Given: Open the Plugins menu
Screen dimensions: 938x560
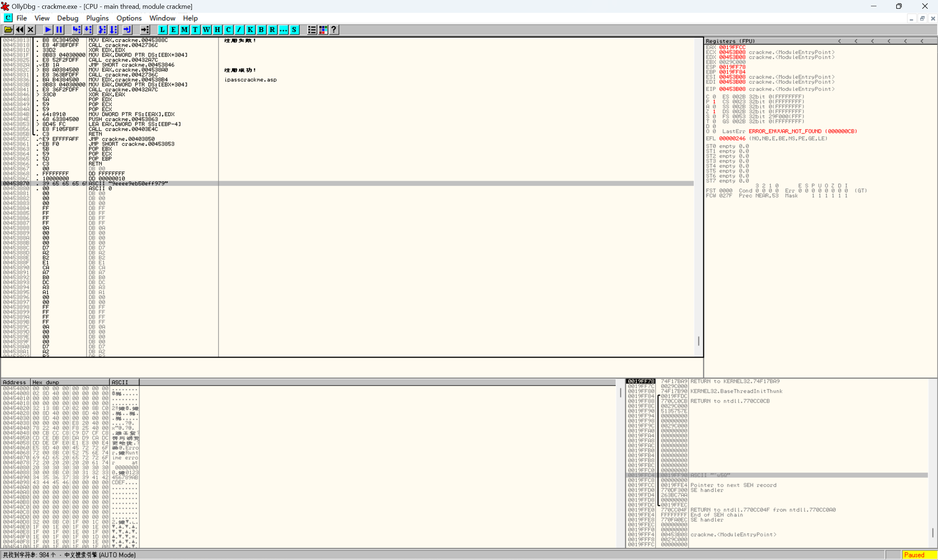Looking at the screenshot, I should tap(97, 18).
